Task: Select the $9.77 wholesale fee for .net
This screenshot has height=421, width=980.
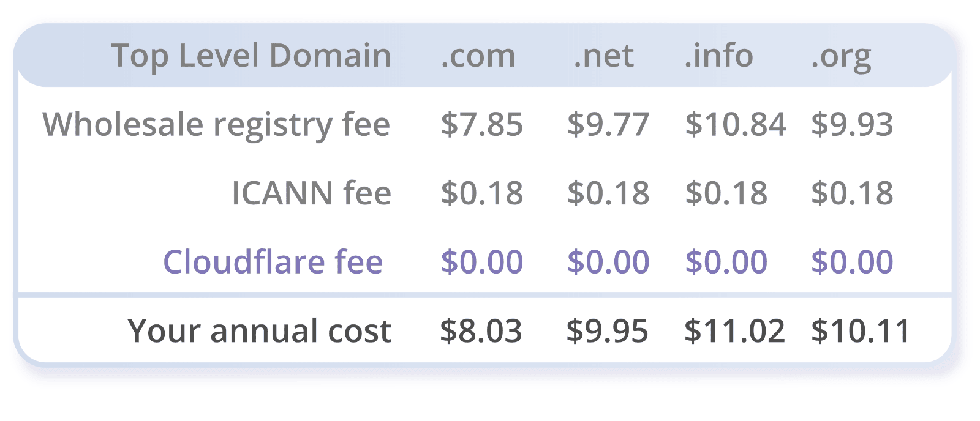Action: [608, 125]
